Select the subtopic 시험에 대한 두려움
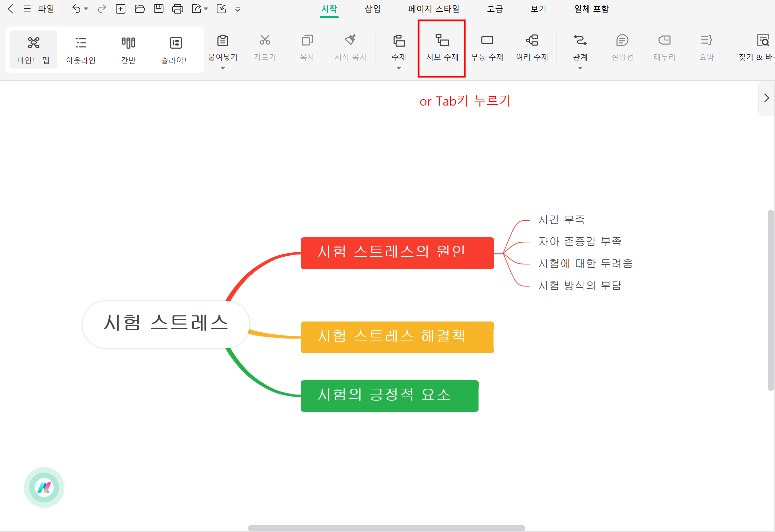Image resolution: width=775 pixels, height=532 pixels. point(585,264)
